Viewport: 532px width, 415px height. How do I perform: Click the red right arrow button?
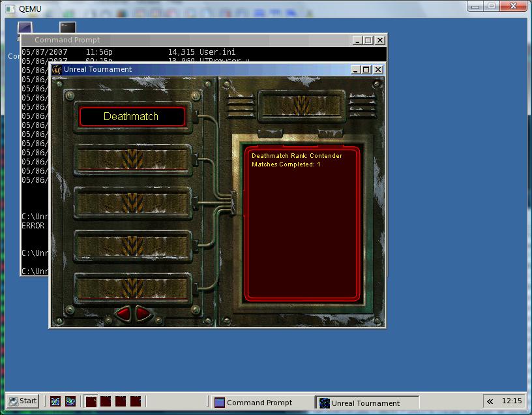point(143,314)
